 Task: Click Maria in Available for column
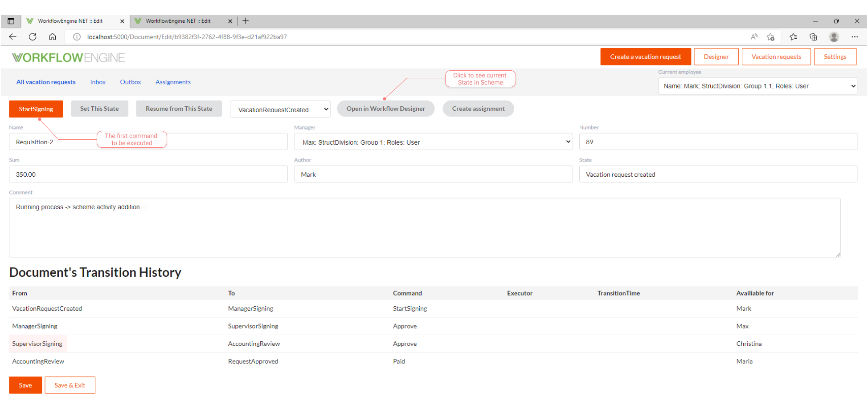pos(745,361)
